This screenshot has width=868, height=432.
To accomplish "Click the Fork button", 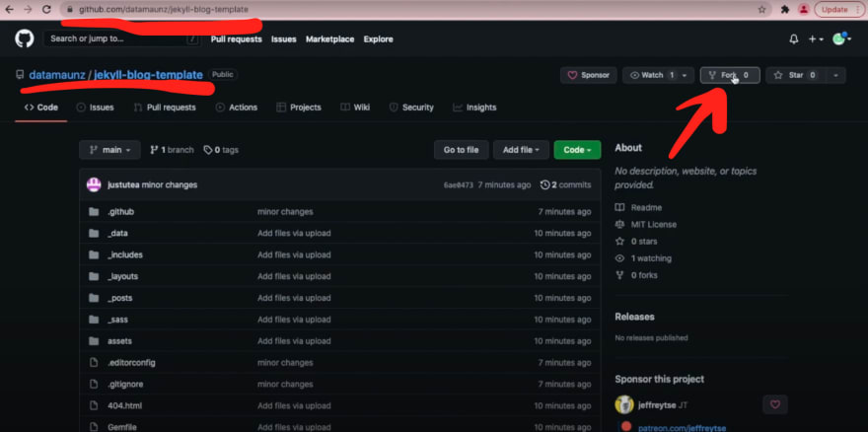I will (x=730, y=75).
